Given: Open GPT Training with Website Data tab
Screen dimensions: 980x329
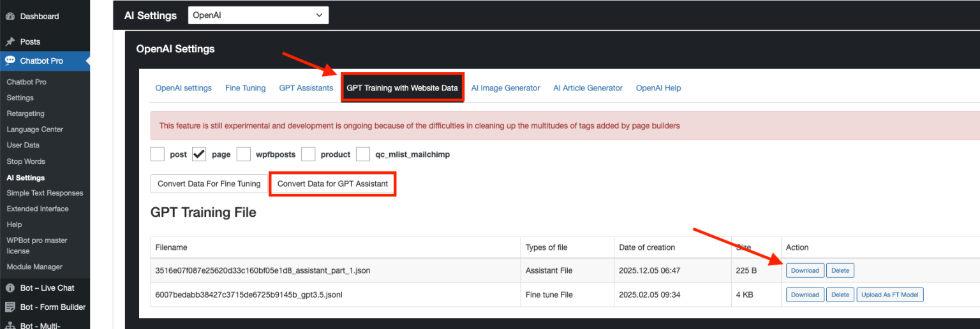Looking at the screenshot, I should 402,88.
